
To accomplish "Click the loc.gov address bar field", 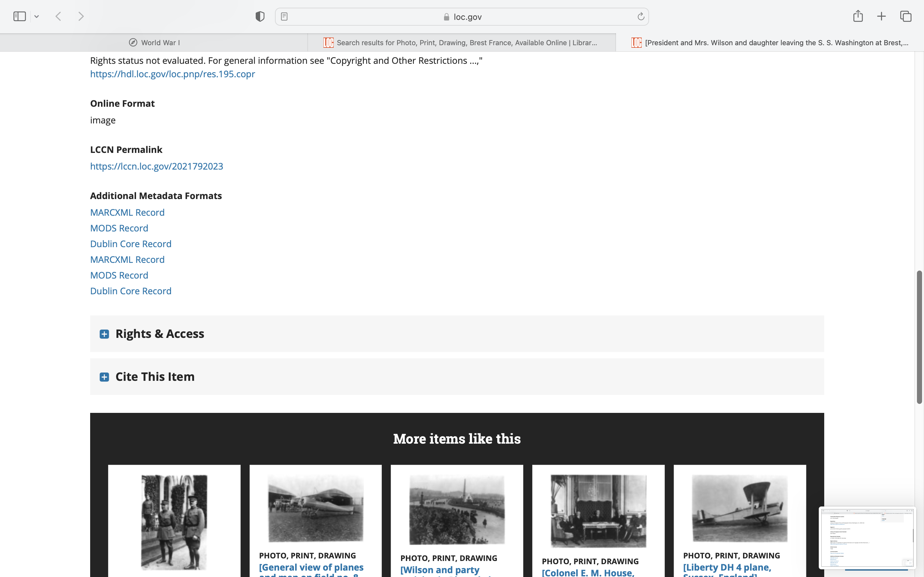I will [x=462, y=17].
